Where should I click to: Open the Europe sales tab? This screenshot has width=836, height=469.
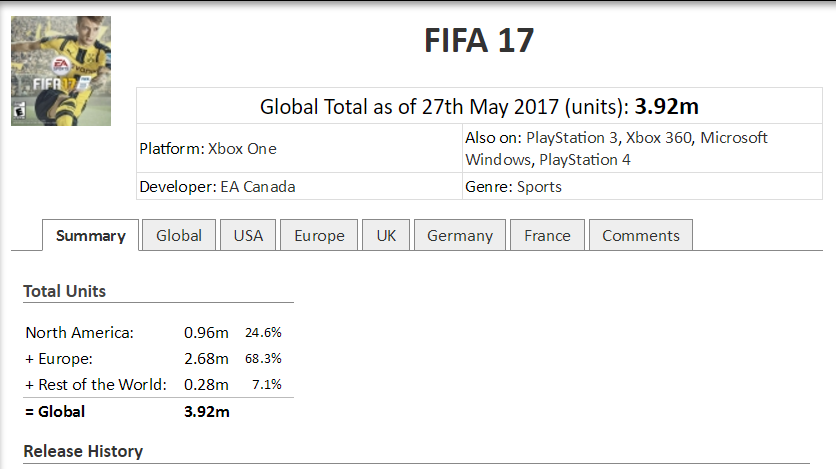tap(319, 236)
